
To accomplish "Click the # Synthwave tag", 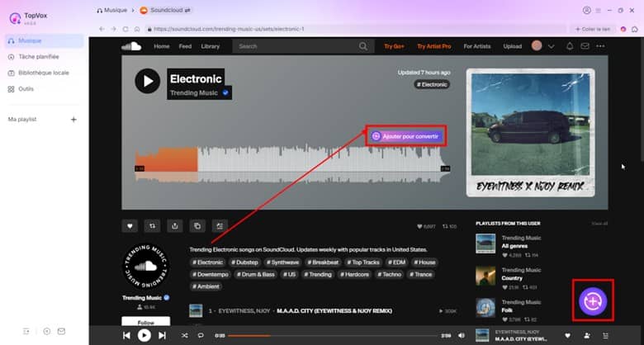I will pyautogui.click(x=282, y=262).
